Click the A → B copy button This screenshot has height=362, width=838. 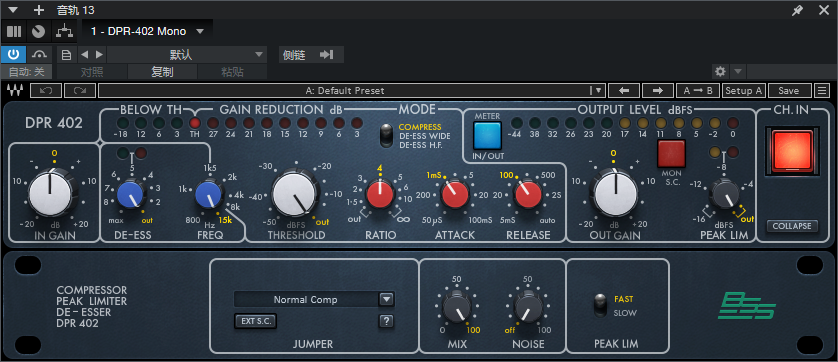click(698, 90)
